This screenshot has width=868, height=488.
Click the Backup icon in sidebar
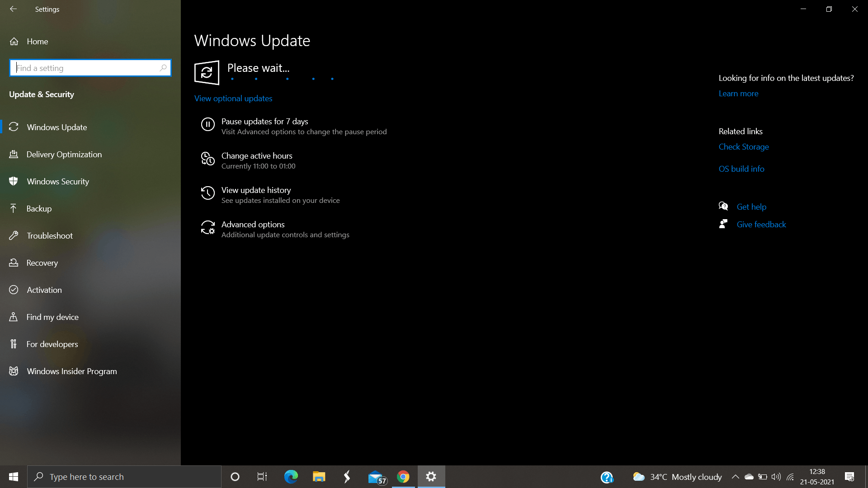(x=13, y=208)
